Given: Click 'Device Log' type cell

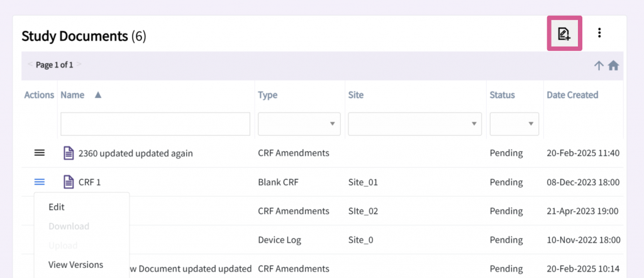Looking at the screenshot, I should pyautogui.click(x=279, y=240).
